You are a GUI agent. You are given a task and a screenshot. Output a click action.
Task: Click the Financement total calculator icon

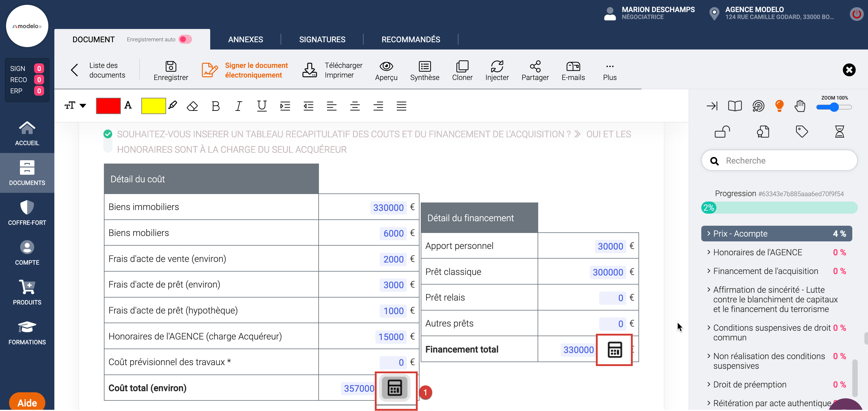[x=614, y=349]
